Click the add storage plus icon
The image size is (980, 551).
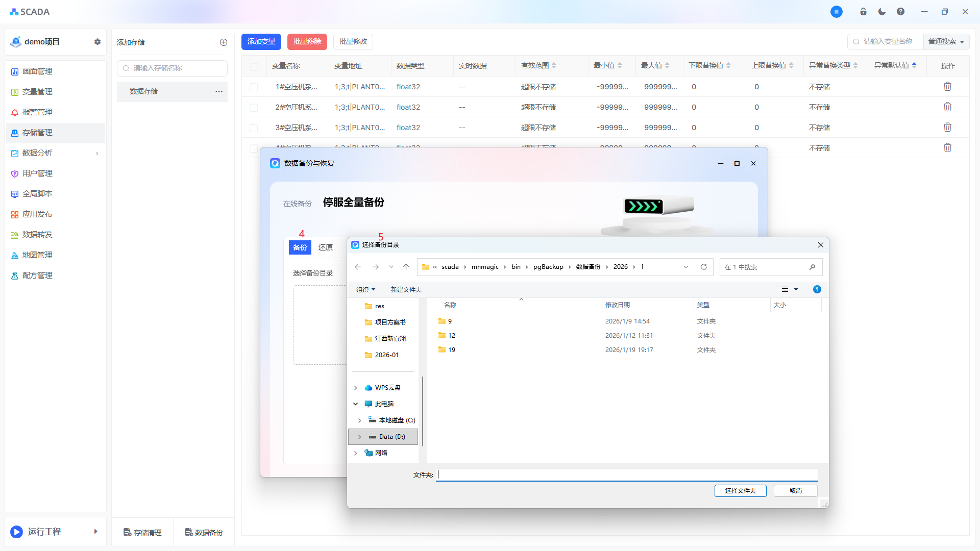point(224,42)
